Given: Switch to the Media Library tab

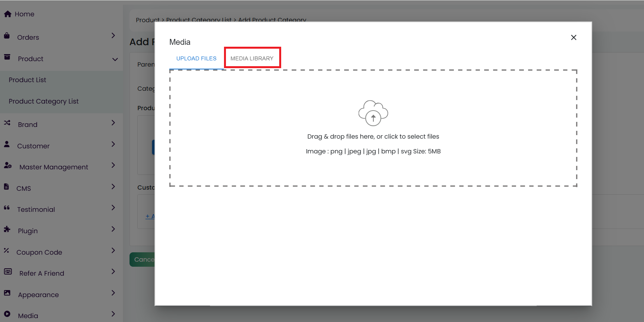Looking at the screenshot, I should tap(252, 58).
